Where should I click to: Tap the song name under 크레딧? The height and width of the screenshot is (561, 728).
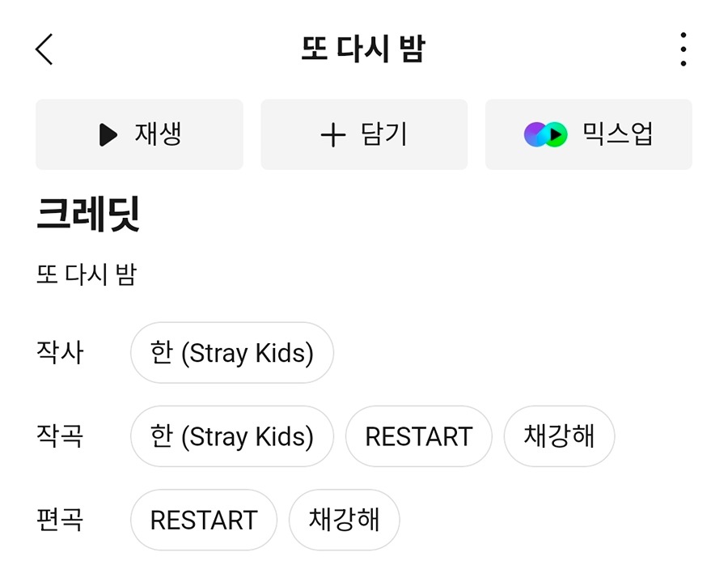[x=87, y=274]
